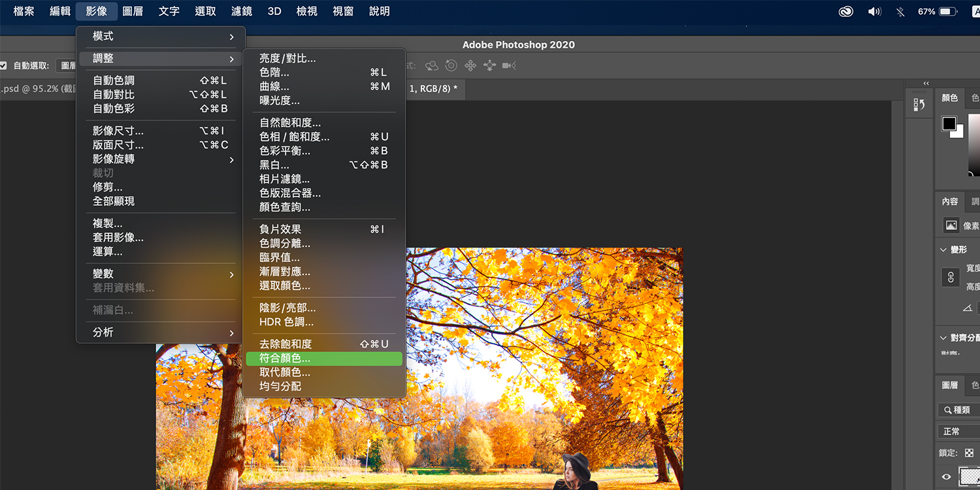Viewport: 980px width, 490px height.
Task: Open the 濾鏡 menu
Action: pos(242,11)
